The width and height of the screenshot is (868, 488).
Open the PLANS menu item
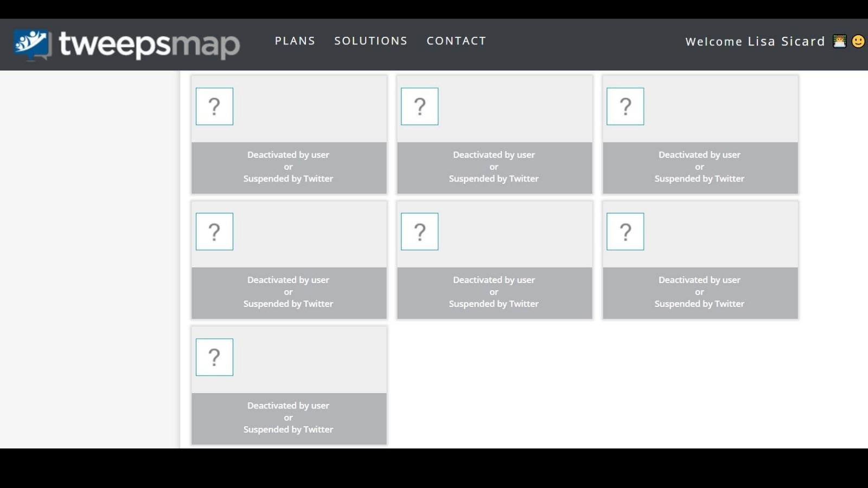point(295,41)
